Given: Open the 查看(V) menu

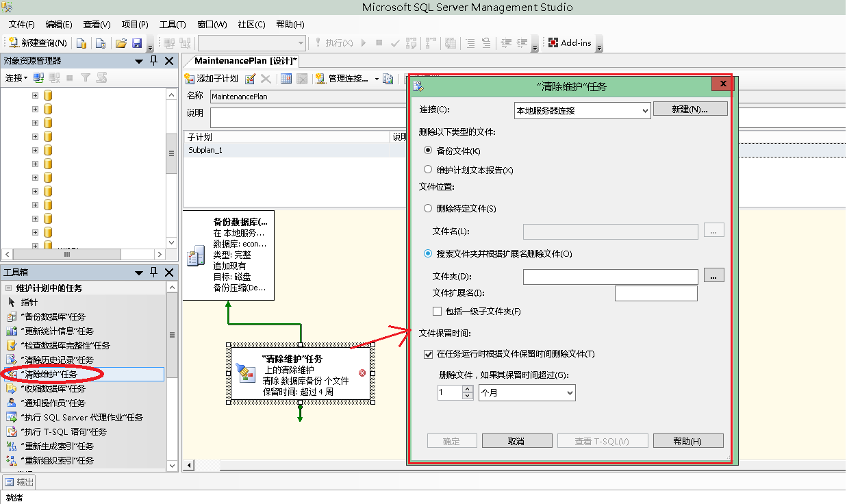Looking at the screenshot, I should (x=97, y=24).
